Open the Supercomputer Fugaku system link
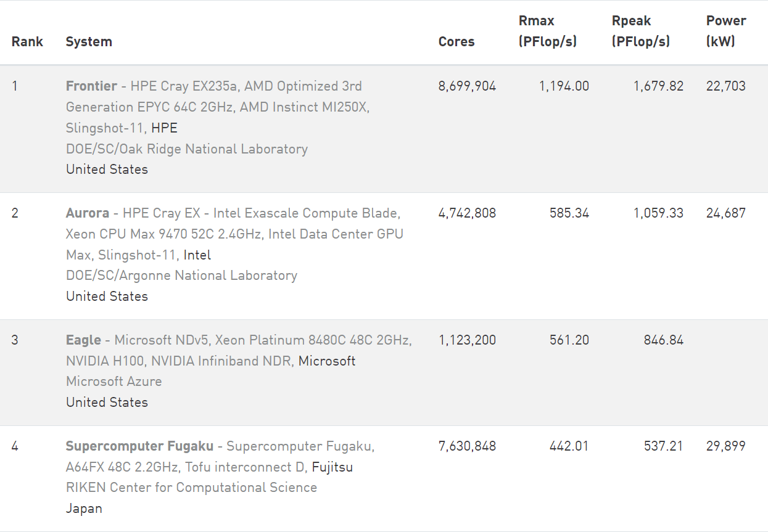Image resolution: width=768 pixels, height=532 pixels. pyautogui.click(x=139, y=446)
